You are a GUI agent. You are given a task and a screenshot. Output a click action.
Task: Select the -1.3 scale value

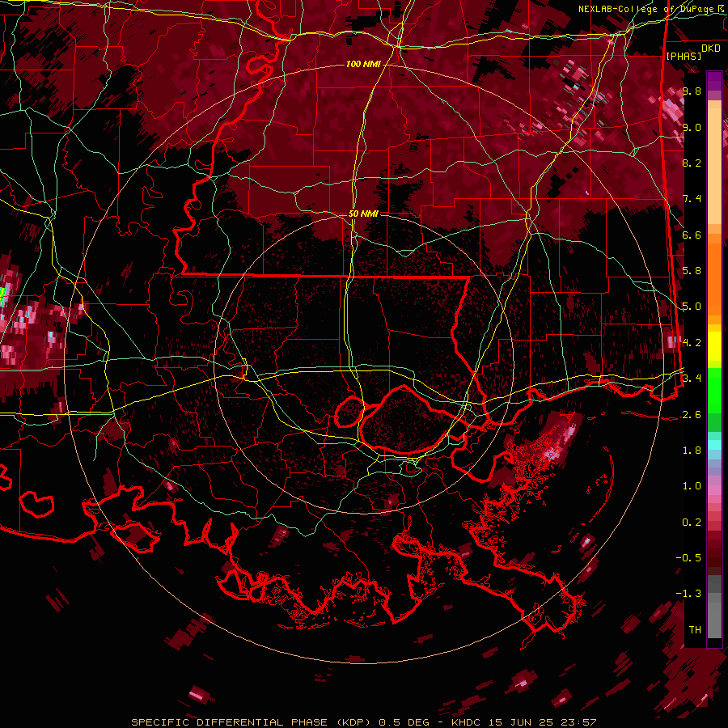click(x=688, y=594)
